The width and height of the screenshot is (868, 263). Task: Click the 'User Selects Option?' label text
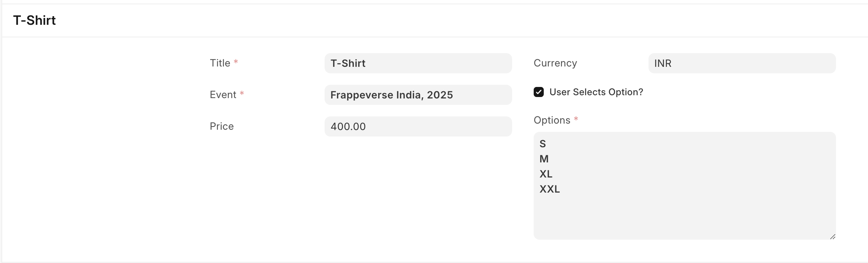click(596, 92)
